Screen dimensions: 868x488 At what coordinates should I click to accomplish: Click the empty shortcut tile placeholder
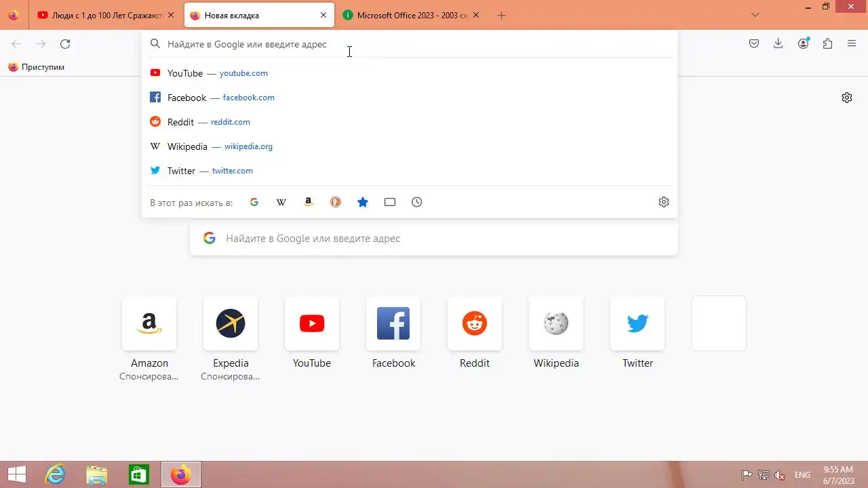click(719, 323)
